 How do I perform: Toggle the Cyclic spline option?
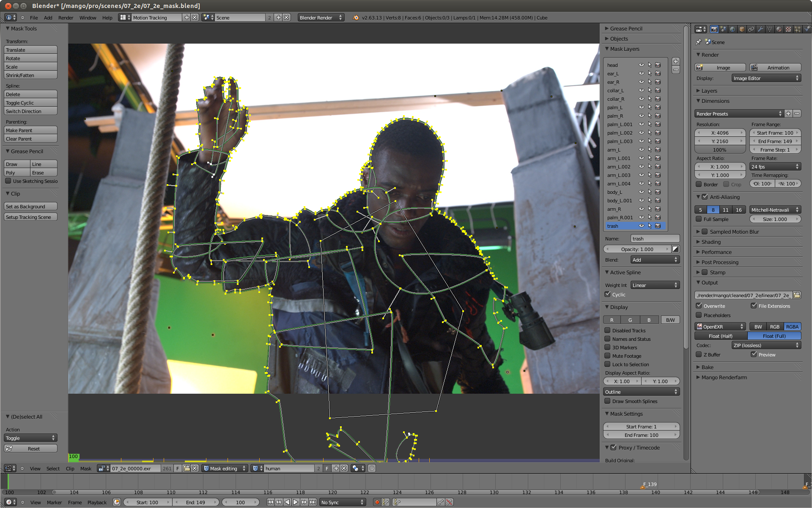pyautogui.click(x=609, y=294)
